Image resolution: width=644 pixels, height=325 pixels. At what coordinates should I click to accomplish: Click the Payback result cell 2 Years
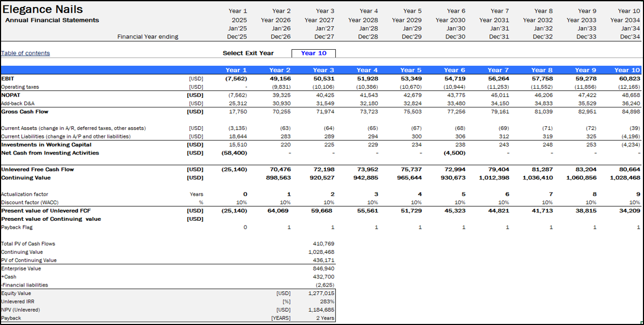(x=322, y=318)
